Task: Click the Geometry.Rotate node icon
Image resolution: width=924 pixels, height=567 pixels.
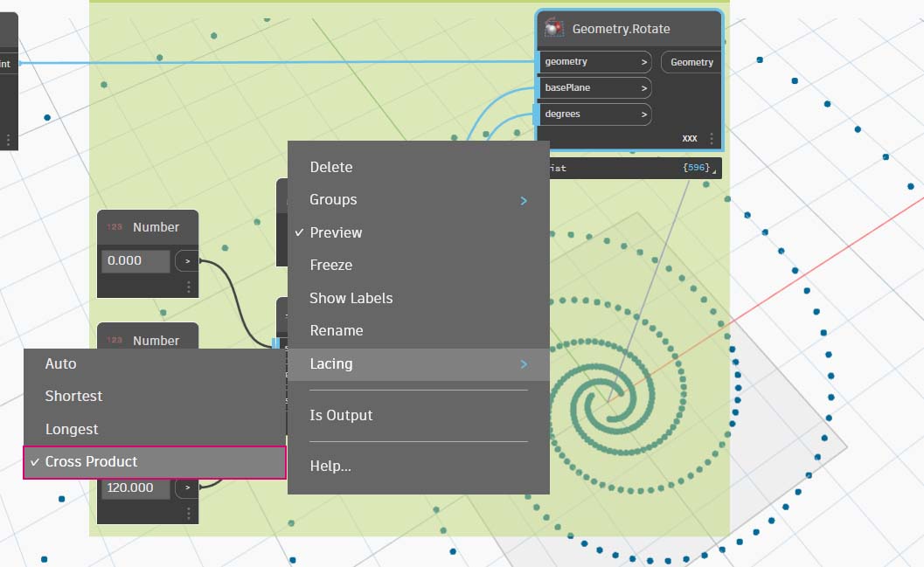Action: [x=553, y=29]
